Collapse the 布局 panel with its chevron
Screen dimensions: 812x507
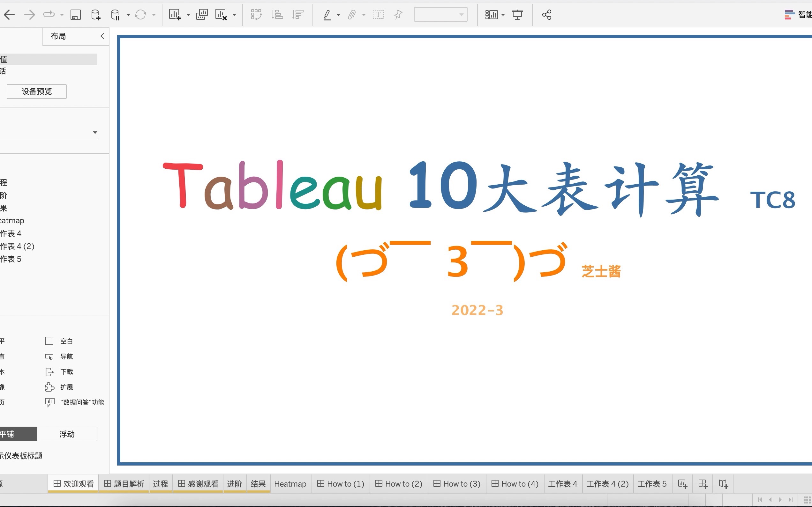coord(102,36)
